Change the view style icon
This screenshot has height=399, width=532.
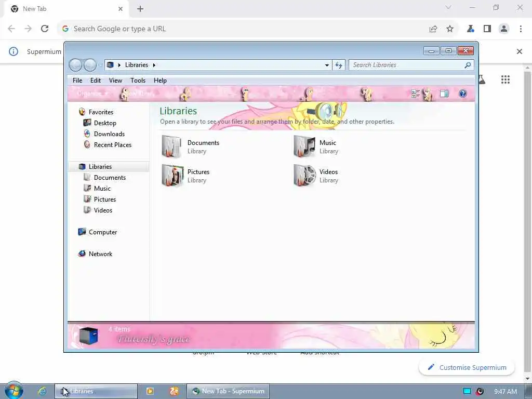(x=415, y=94)
